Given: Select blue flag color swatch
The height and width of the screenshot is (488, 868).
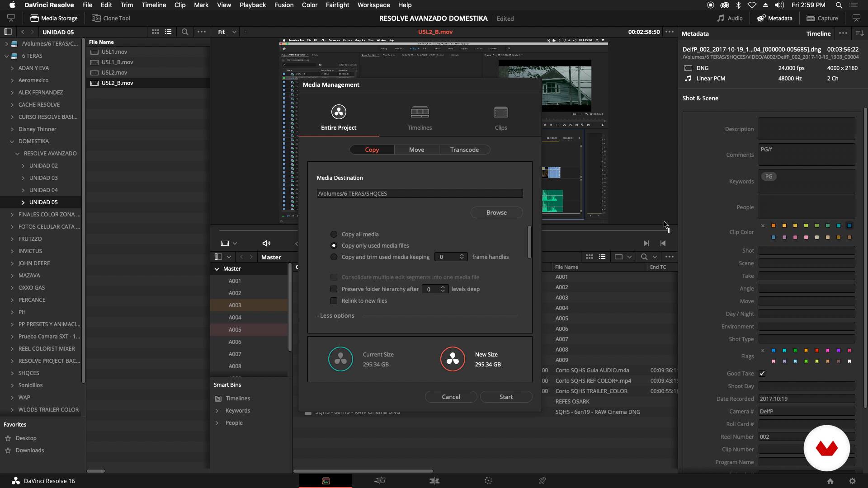Looking at the screenshot, I should click(774, 351).
